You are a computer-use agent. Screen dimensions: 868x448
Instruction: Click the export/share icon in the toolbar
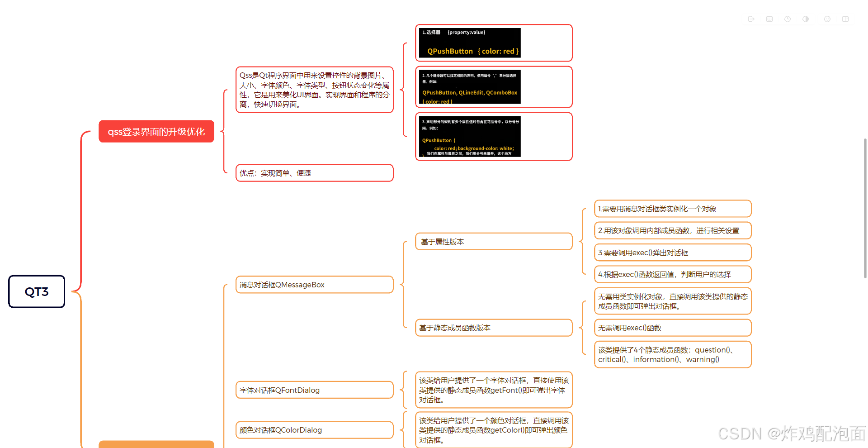751,19
